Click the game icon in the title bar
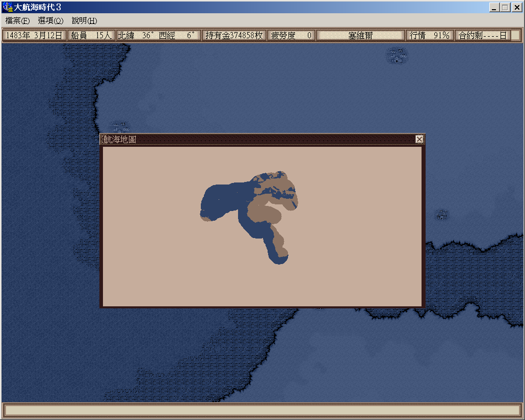Viewport: 525px width, 420px height. coord(7,8)
